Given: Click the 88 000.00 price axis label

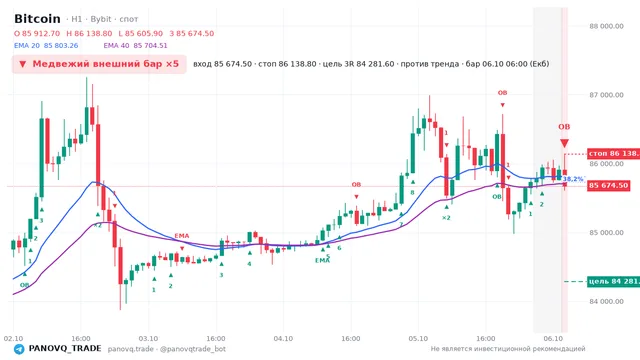Looking at the screenshot, I should click(606, 26).
